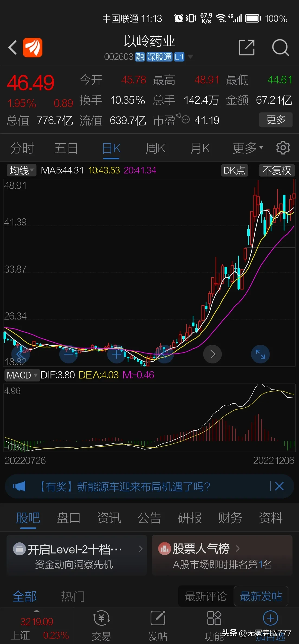Open 更多 chart period dropdown
Screen dimensions: 299x644
click(x=248, y=148)
